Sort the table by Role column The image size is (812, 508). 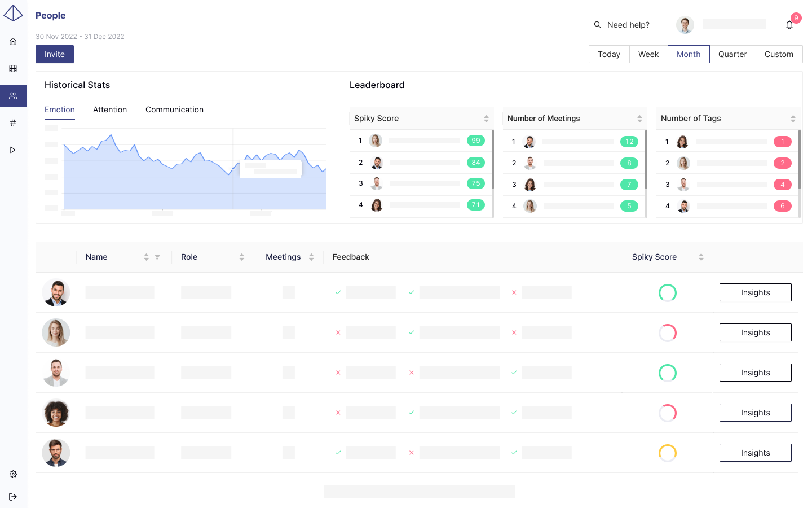[242, 257]
